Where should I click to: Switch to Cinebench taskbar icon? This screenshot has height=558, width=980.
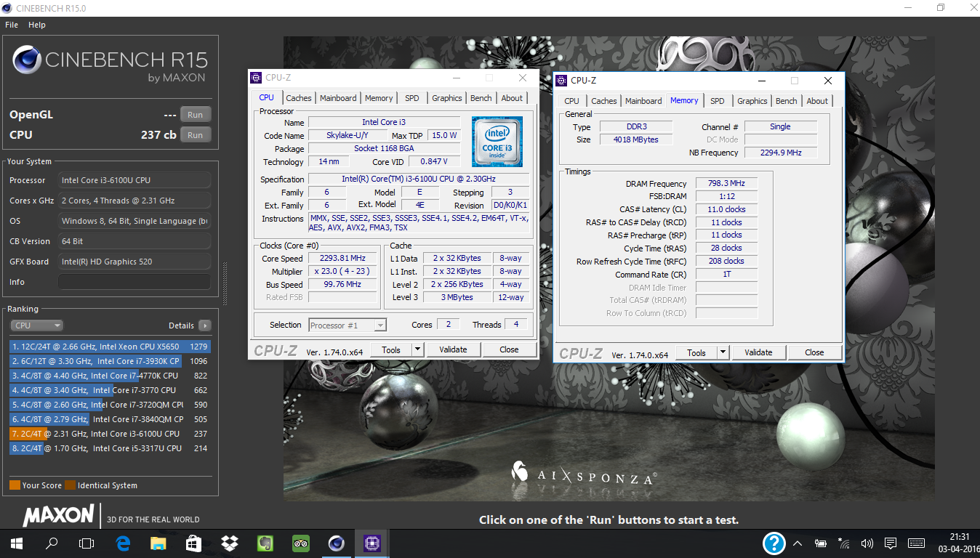(x=336, y=543)
